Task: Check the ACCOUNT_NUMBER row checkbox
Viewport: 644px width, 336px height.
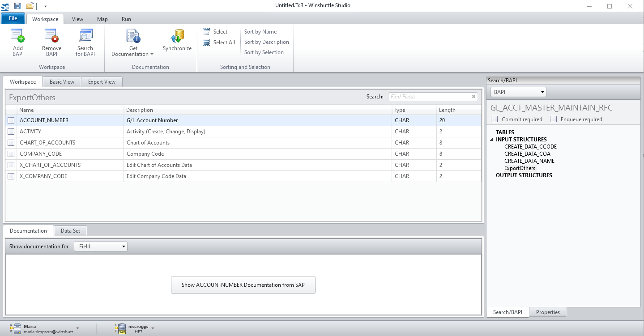Action: [11, 120]
